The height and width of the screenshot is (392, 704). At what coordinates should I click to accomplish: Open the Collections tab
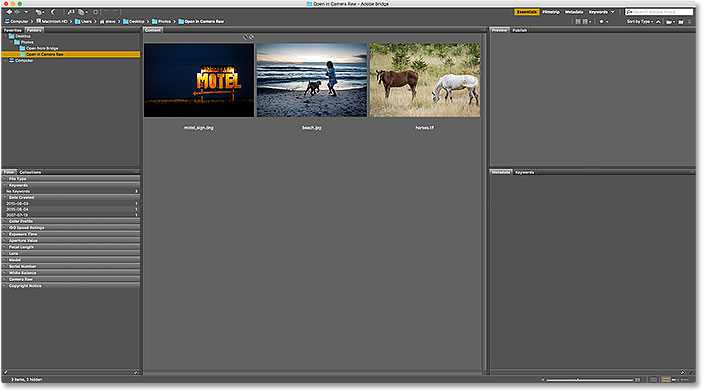click(30, 172)
